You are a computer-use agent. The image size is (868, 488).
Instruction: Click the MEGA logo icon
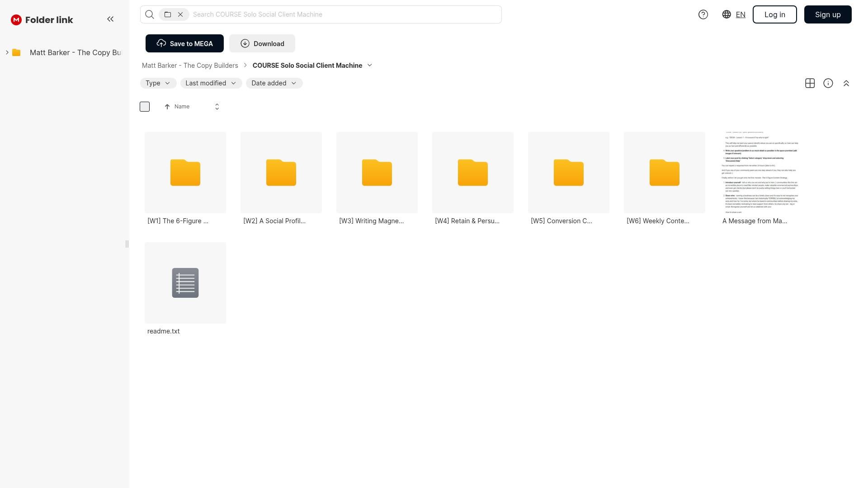click(x=16, y=20)
